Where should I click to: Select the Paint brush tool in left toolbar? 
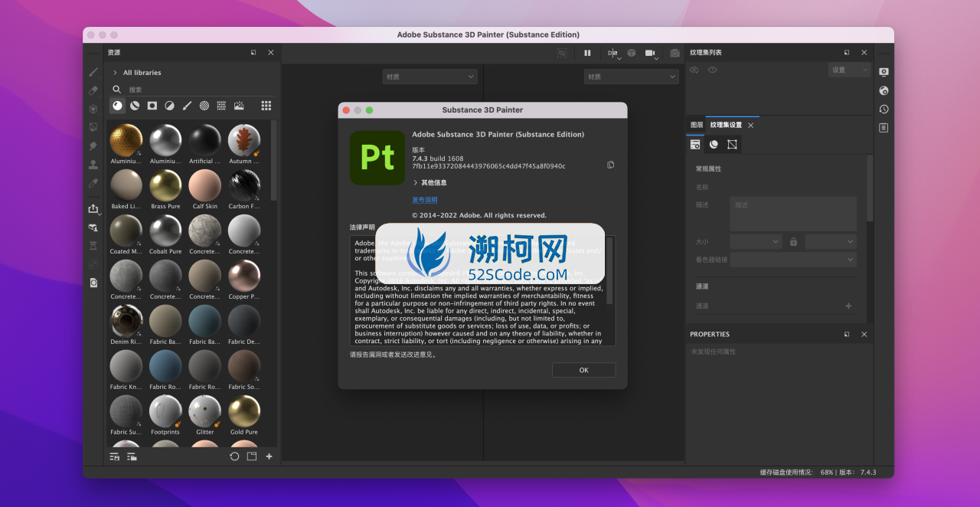[93, 72]
